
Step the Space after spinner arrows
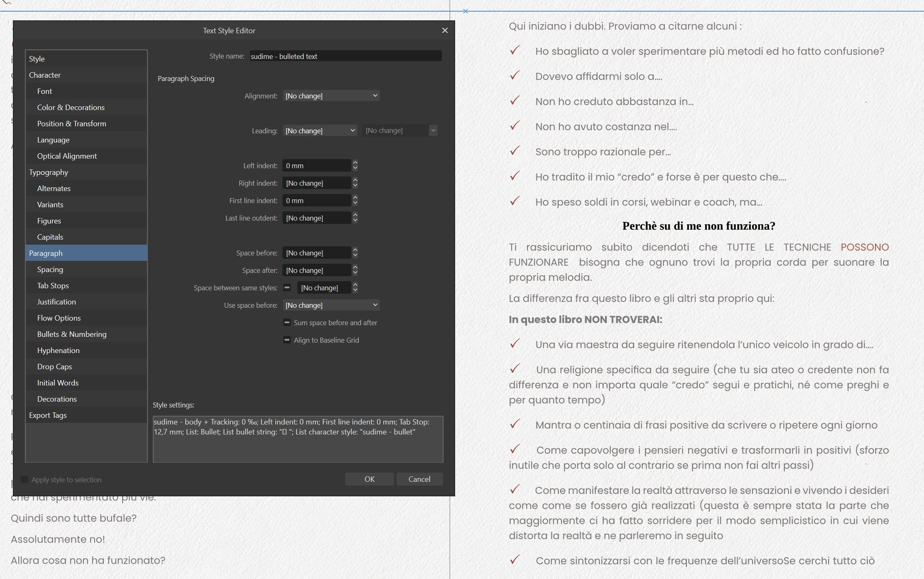[355, 270]
